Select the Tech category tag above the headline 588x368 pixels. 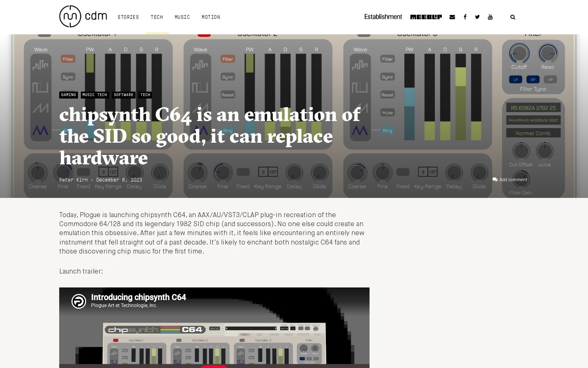[x=145, y=95]
